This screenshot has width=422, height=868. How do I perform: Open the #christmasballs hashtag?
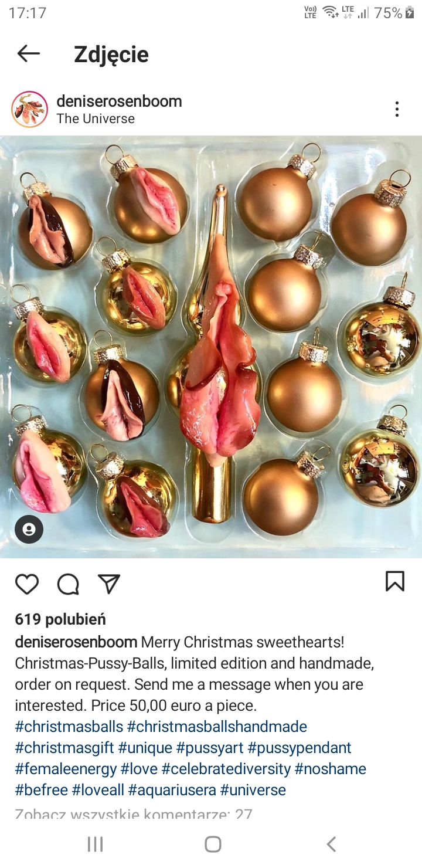coord(69,727)
